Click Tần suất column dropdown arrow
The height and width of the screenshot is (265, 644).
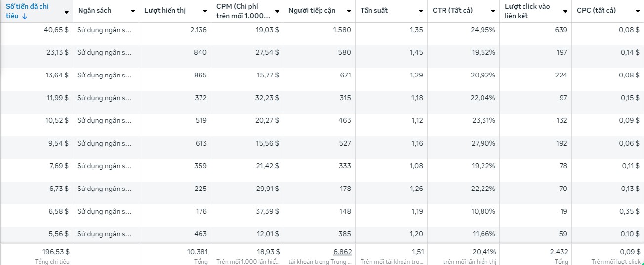(421, 11)
